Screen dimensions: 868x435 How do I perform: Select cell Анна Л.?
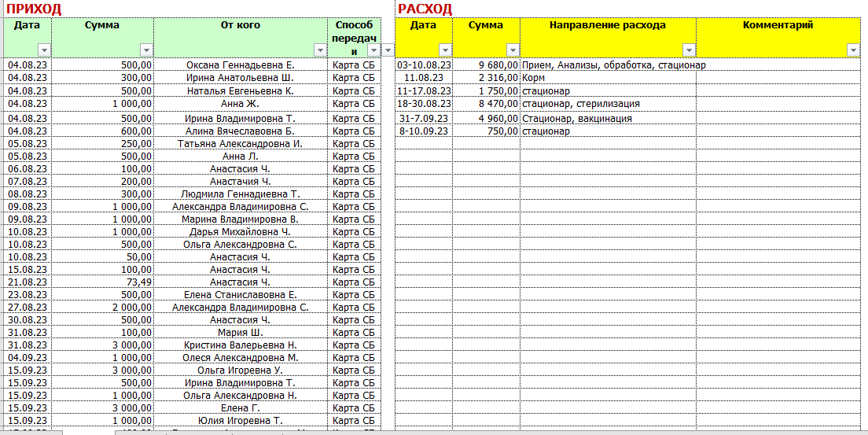241,157
